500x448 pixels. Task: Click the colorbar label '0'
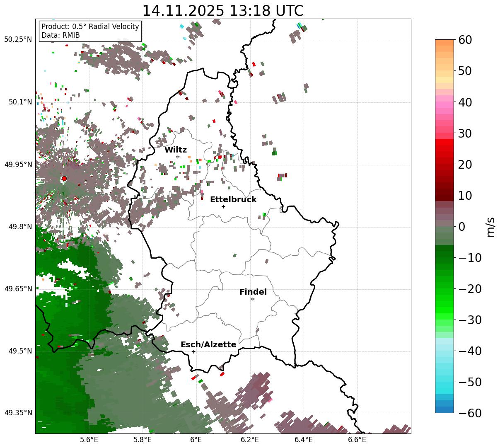click(x=461, y=227)
